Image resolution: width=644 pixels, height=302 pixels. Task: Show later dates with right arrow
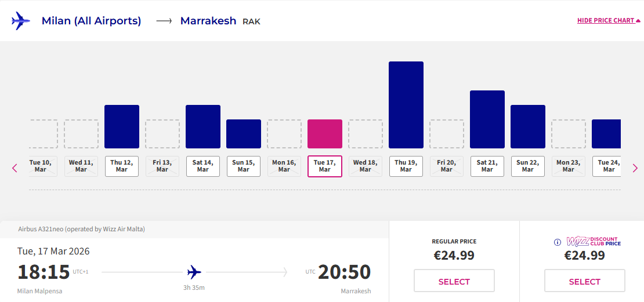point(635,168)
